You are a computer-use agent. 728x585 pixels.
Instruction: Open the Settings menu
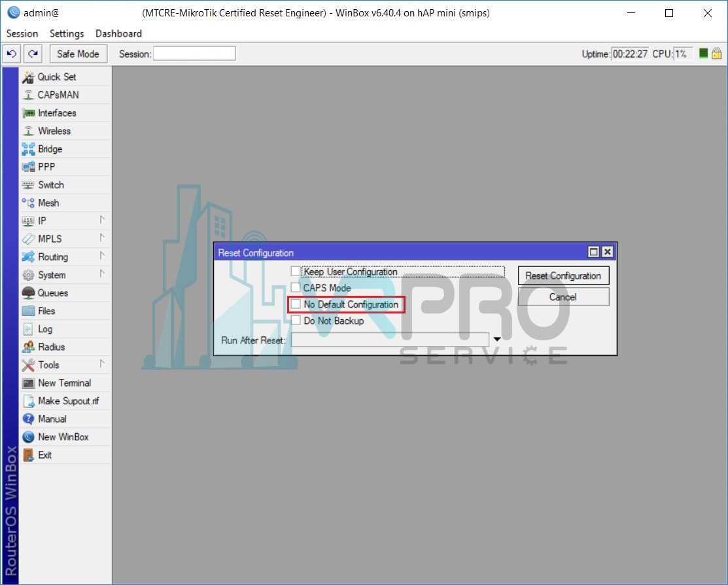pyautogui.click(x=67, y=33)
